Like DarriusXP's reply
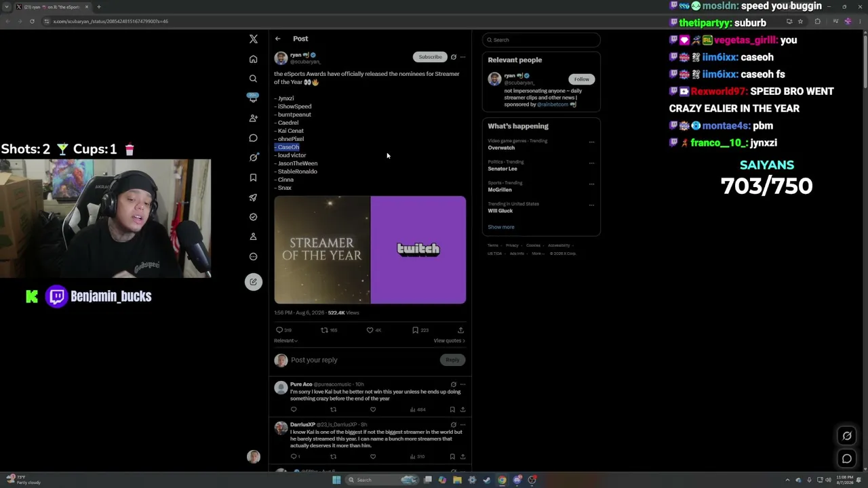This screenshot has height=488, width=868. tap(373, 456)
